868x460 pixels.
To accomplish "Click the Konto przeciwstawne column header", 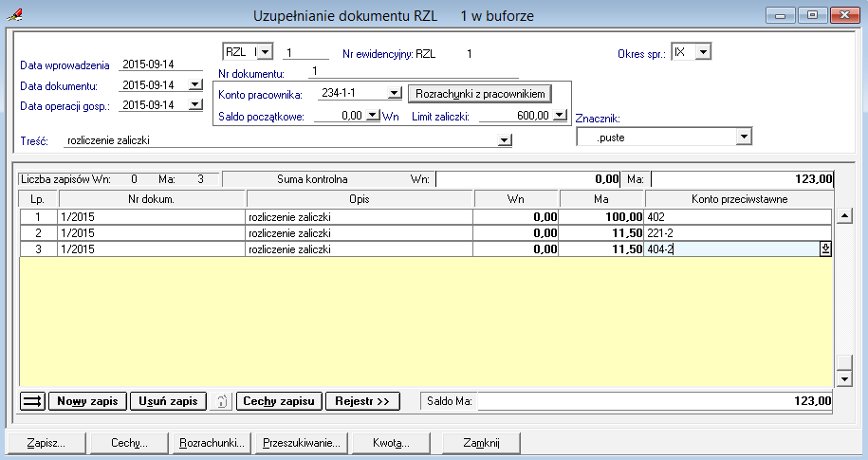I will [x=740, y=199].
